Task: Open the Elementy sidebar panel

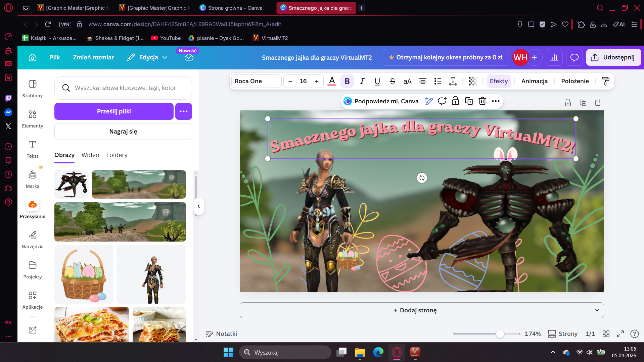Action: pyautogui.click(x=33, y=118)
